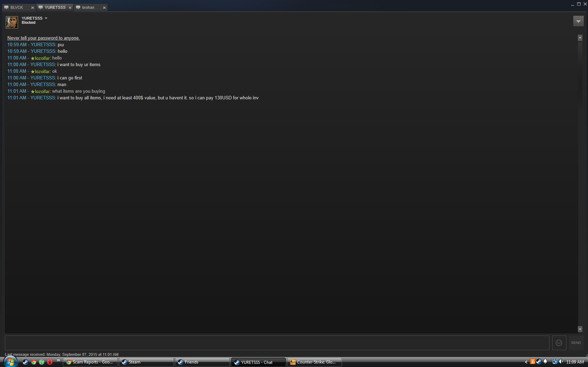Close the BLVCK chat tab

coord(33,8)
